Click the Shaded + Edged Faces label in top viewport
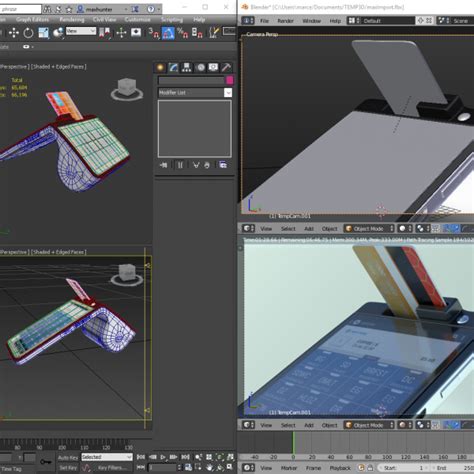The height and width of the screenshot is (474, 474). click(58, 67)
